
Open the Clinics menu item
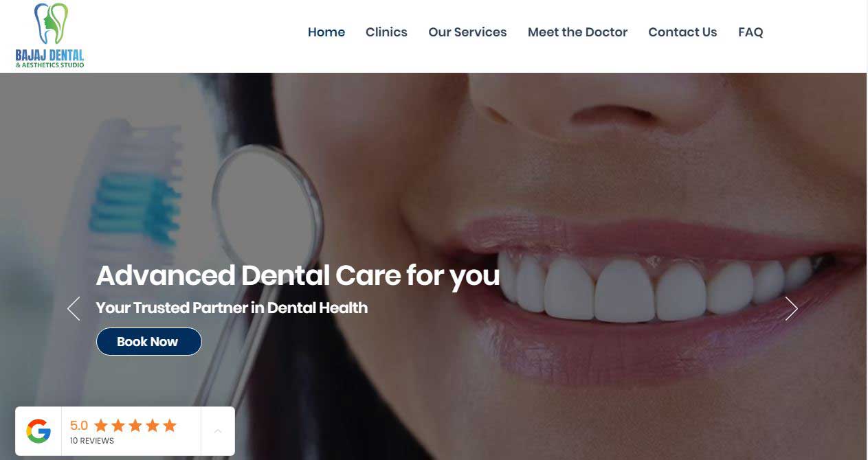point(386,32)
